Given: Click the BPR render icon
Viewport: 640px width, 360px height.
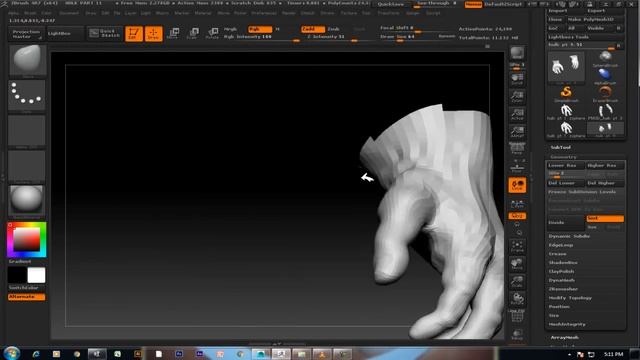Looking at the screenshot, I should 517,53.
